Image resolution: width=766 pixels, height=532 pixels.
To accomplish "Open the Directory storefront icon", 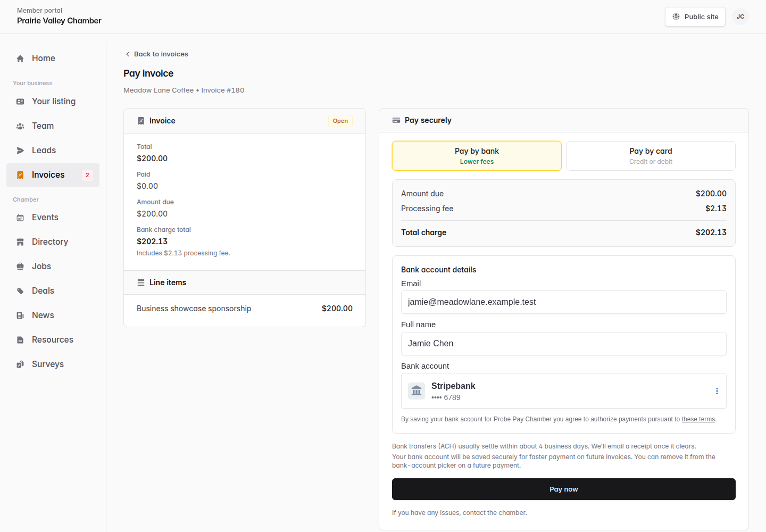I will coord(20,242).
